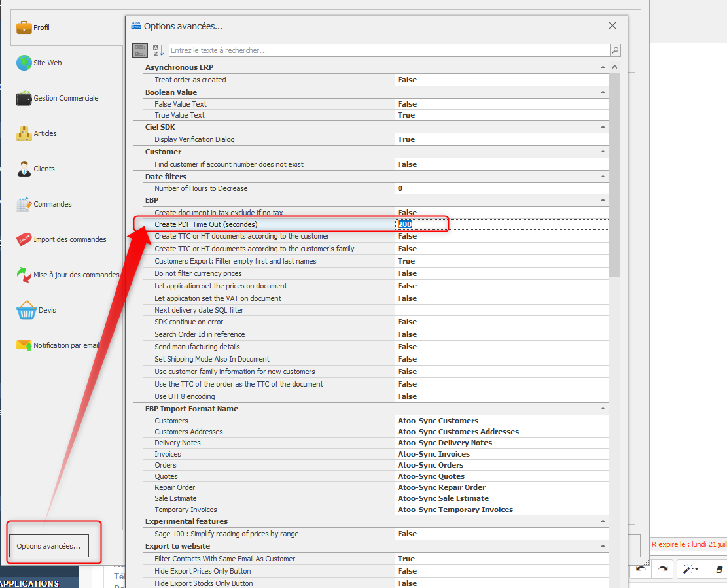Click the scrollbar up arrow
727x588 pixels.
[615, 67]
